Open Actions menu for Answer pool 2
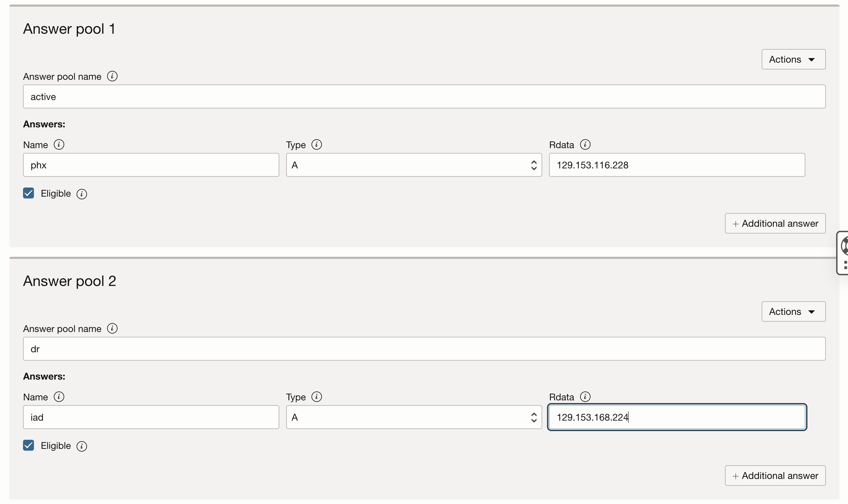The width and height of the screenshot is (848, 504). tap(793, 311)
